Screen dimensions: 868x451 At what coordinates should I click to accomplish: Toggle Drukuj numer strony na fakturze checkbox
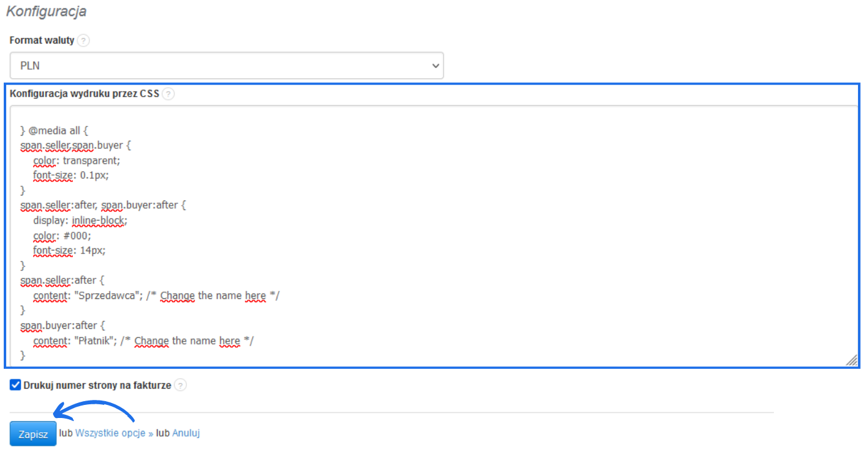coord(16,385)
